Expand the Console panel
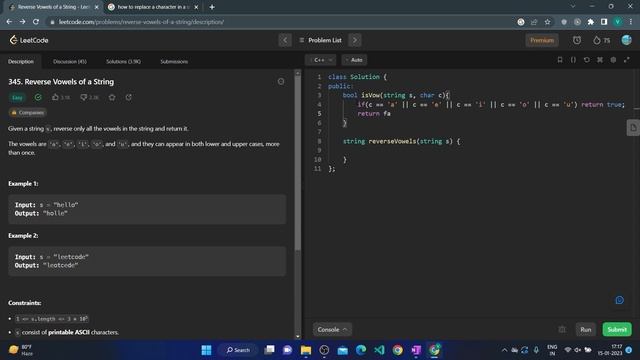Viewport: 640px width, 360px height. pos(332,329)
